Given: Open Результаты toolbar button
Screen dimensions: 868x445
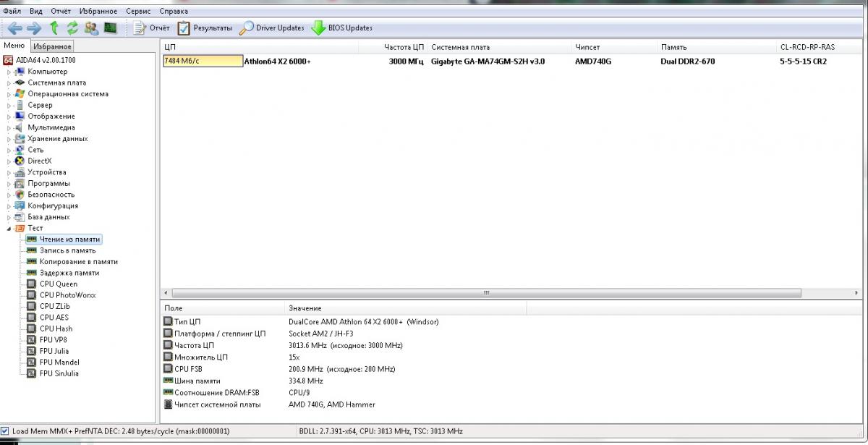Looking at the screenshot, I should click(x=205, y=28).
